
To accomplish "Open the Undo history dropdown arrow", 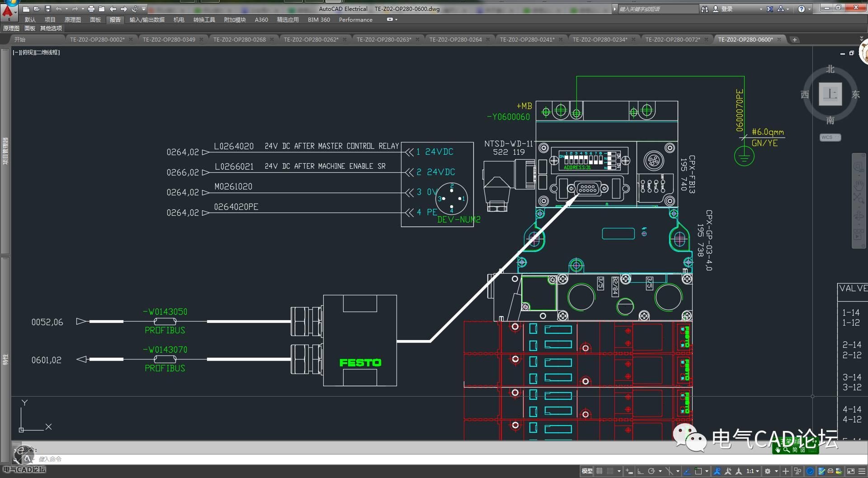I will [66, 9].
